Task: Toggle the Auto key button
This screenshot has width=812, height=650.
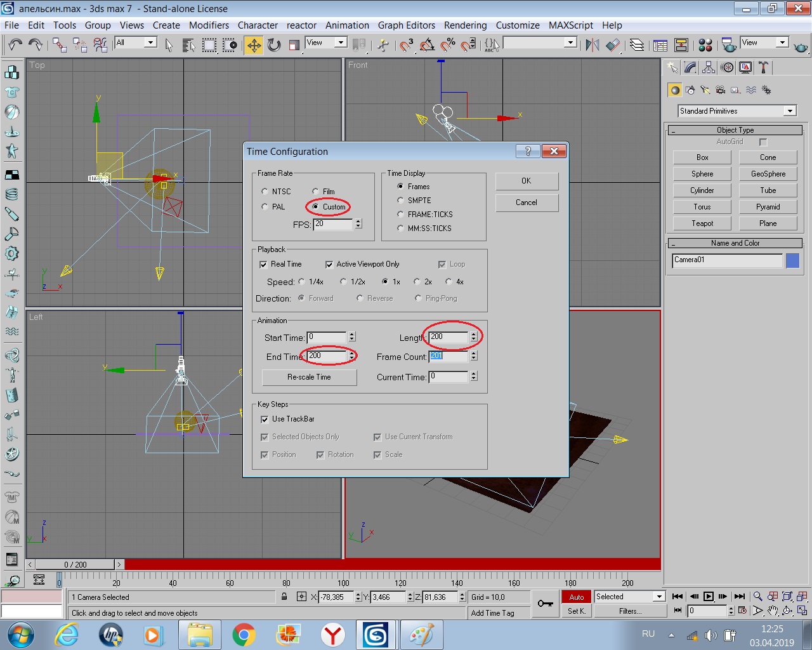Action: (576, 597)
